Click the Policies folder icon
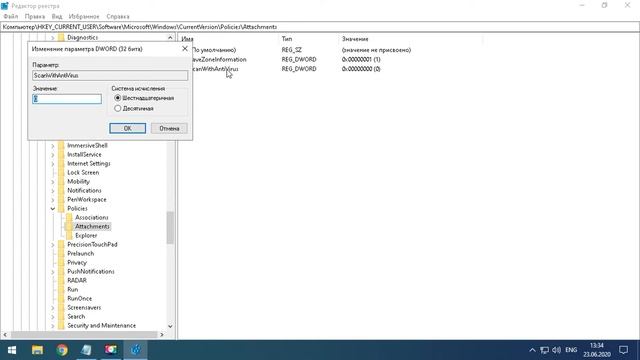 tap(61, 209)
